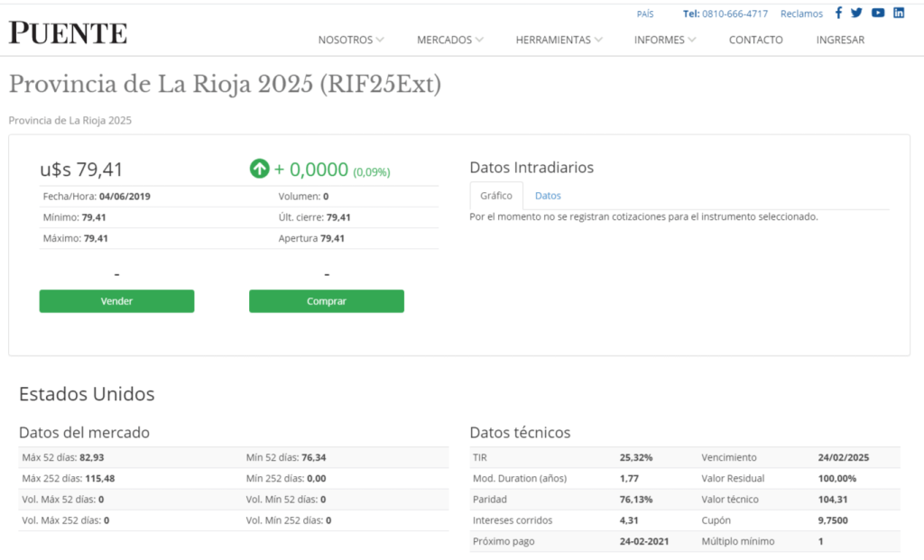This screenshot has width=924, height=560.
Task: Click the Últ. cierre 79,41 value
Action: coord(338,217)
